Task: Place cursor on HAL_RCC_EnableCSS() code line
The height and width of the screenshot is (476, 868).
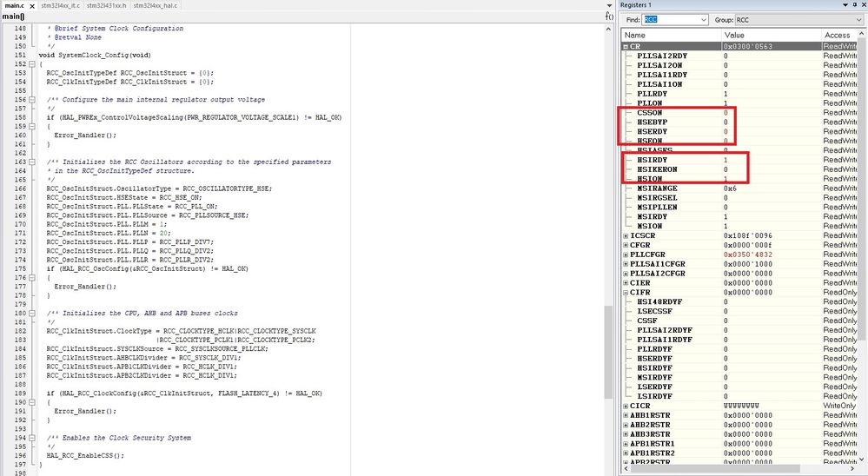Action: coord(85,455)
